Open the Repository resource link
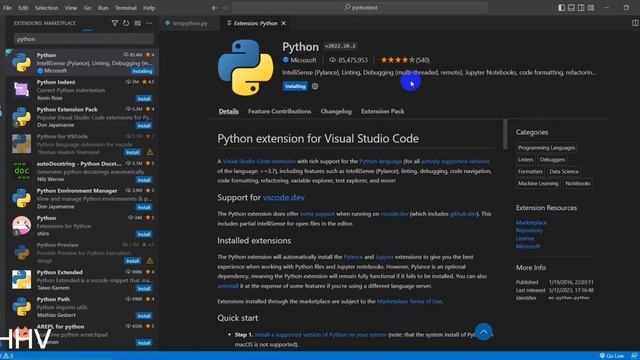Screen dimensions: 640x360 tap(529, 230)
